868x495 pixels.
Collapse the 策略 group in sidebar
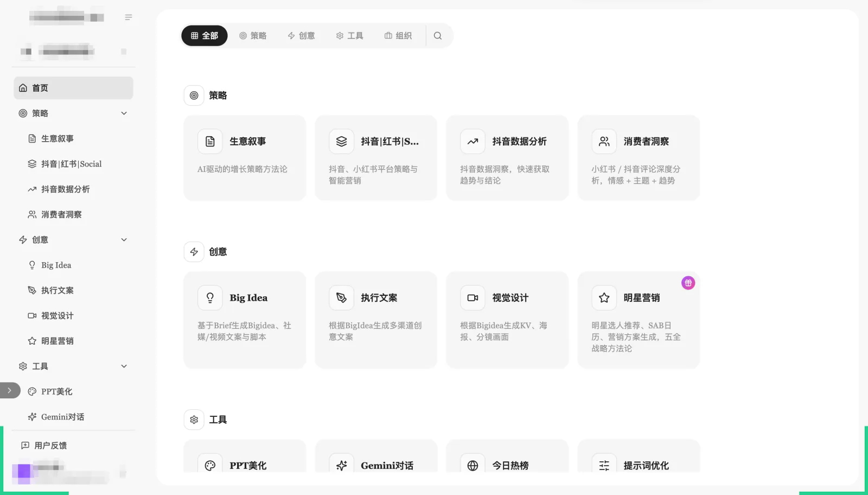[124, 113]
